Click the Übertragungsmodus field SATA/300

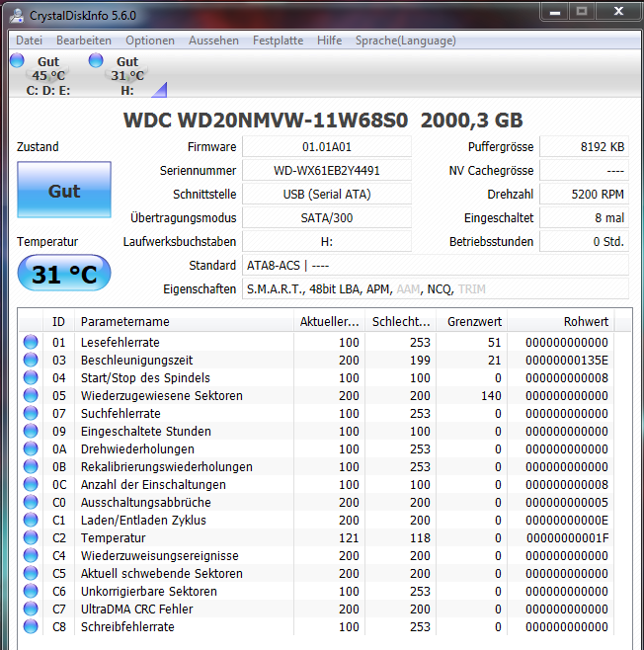[x=327, y=217]
